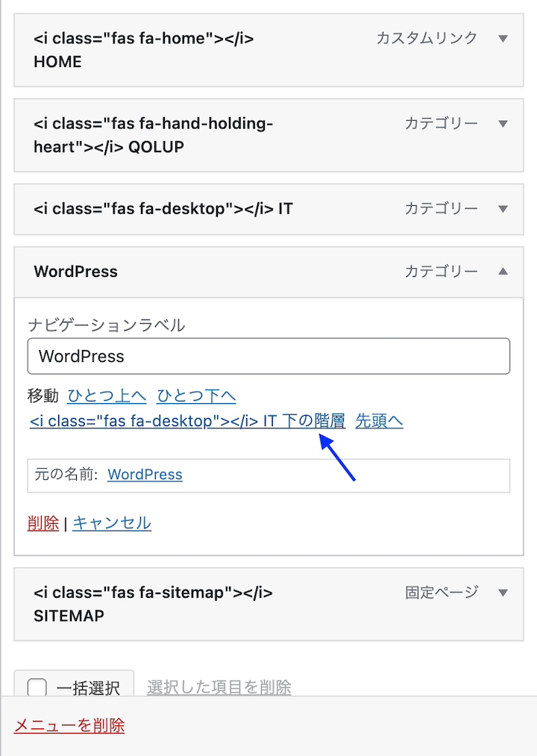The image size is (537, 756).
Task: Select the SITEMAP menu item title
Action: (153, 604)
